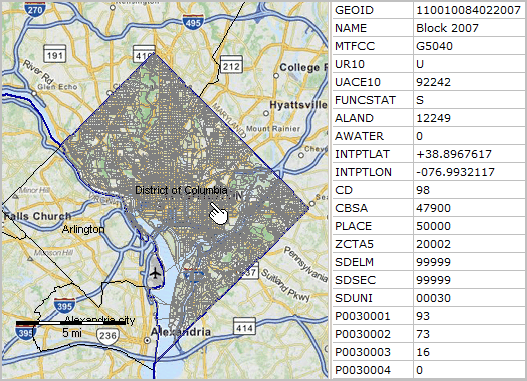
Task: Click the 5 mi scale bar
Action: click(71, 323)
